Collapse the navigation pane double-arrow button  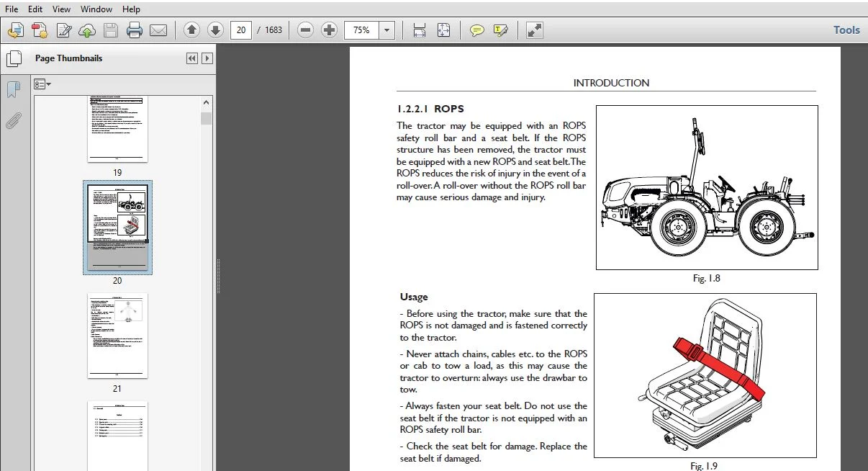point(192,58)
